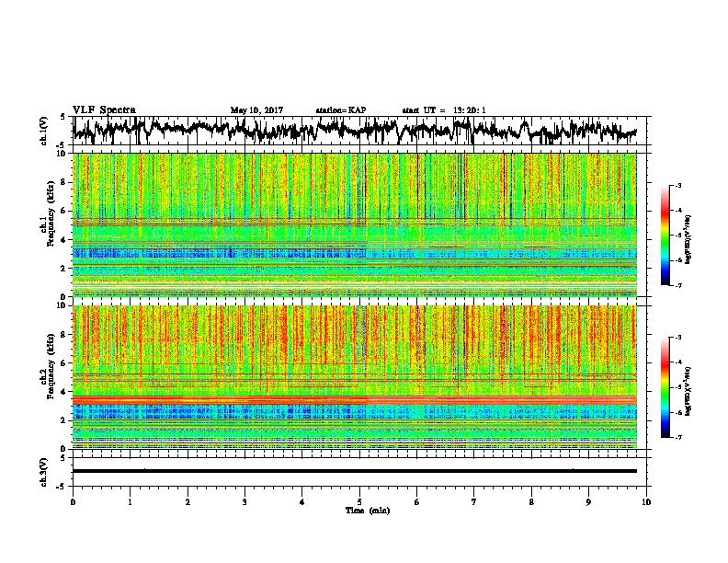Click tick "7" on the Time axis
This screenshot has width=728, height=563.
click(x=474, y=502)
